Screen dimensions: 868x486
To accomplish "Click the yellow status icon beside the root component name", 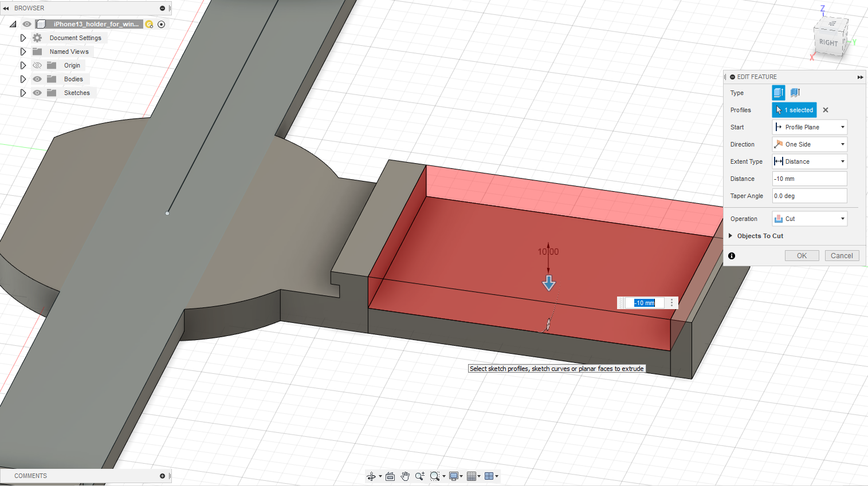I will pyautogui.click(x=149, y=24).
